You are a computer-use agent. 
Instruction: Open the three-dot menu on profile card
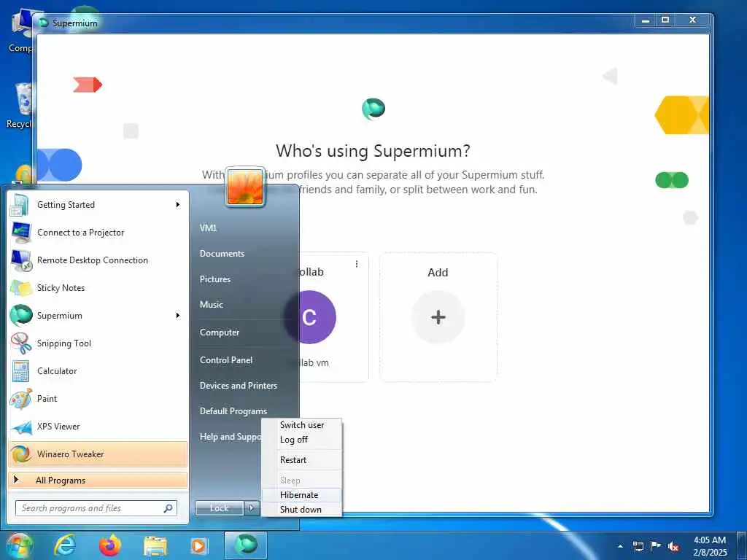click(356, 264)
